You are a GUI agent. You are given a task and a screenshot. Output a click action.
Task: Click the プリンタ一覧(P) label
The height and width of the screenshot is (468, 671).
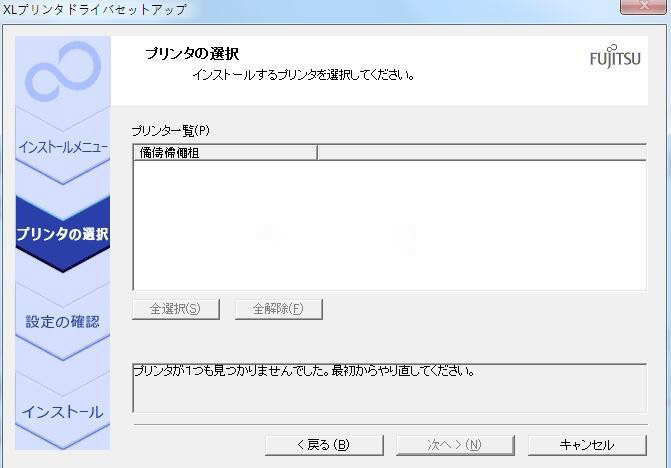click(170, 130)
